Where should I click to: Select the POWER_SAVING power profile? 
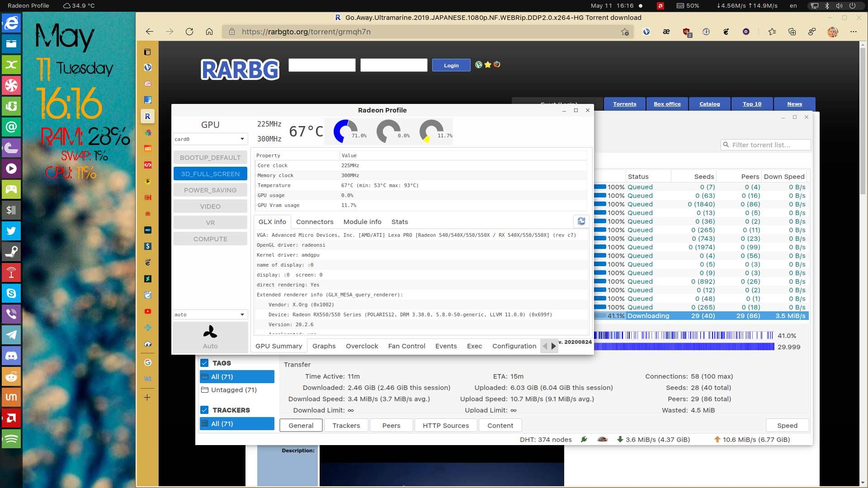click(210, 190)
